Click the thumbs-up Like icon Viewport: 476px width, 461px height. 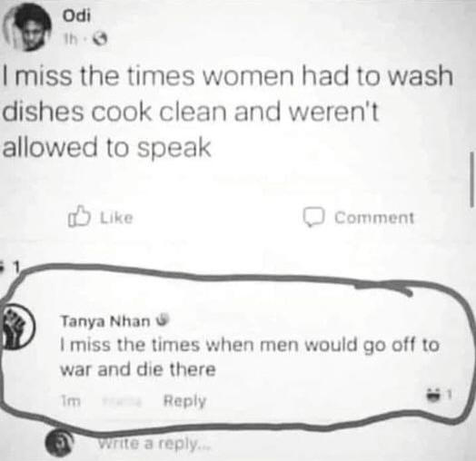[x=79, y=216]
